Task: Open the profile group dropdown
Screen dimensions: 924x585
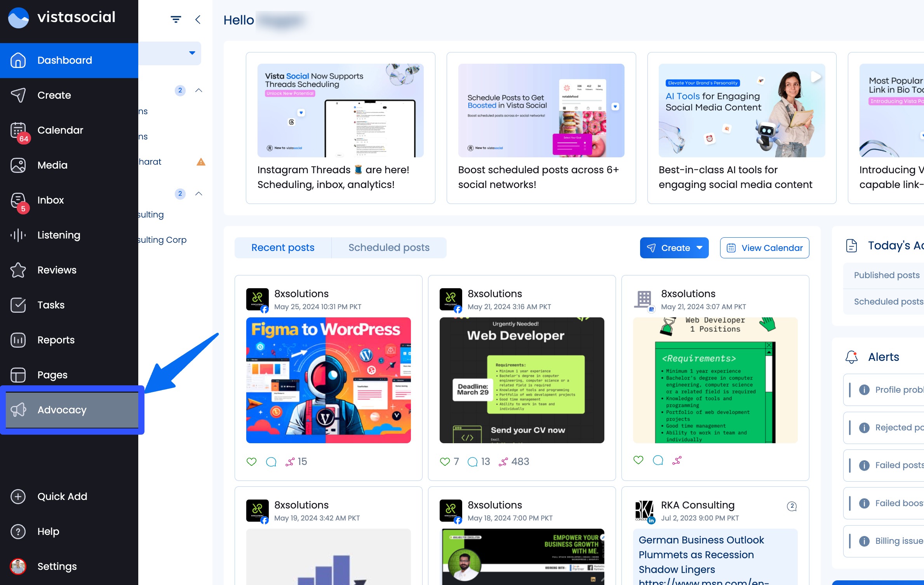Action: click(192, 53)
